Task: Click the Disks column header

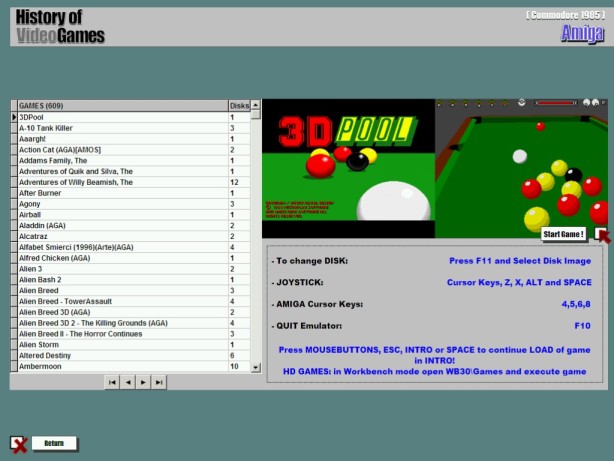Action: coord(239,106)
